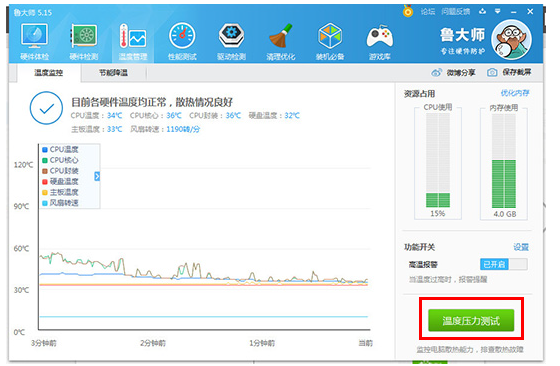Click the CPU封装 36℃ reading
The height and width of the screenshot is (366, 560).
pos(215,116)
